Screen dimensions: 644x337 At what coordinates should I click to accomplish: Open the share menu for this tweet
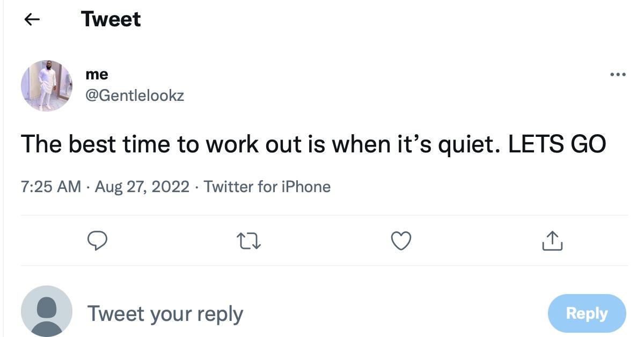(552, 241)
